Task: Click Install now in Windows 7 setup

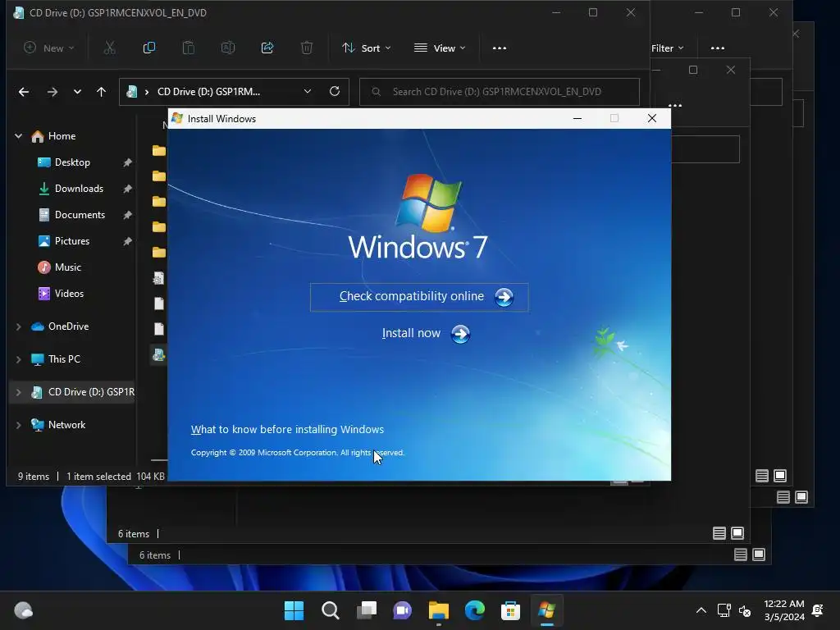Action: [426, 334]
